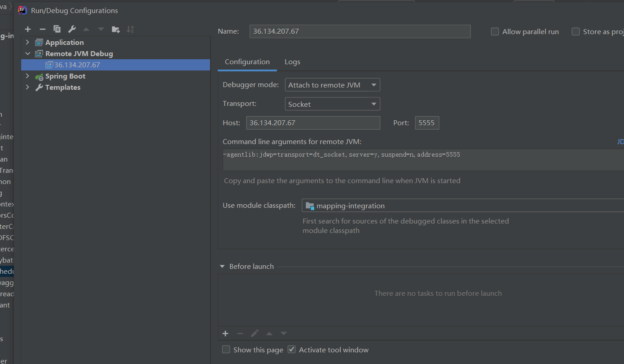Open the Use module classpath combo box

pyautogui.click(x=462, y=206)
